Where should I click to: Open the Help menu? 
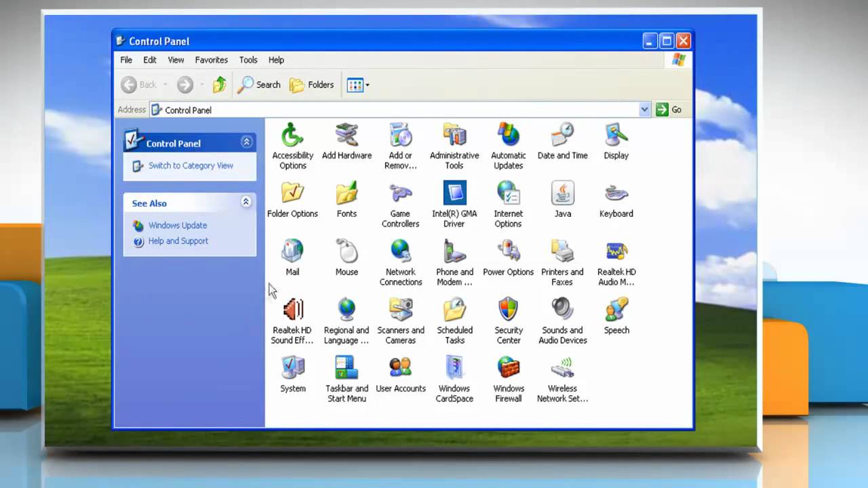pyautogui.click(x=276, y=60)
